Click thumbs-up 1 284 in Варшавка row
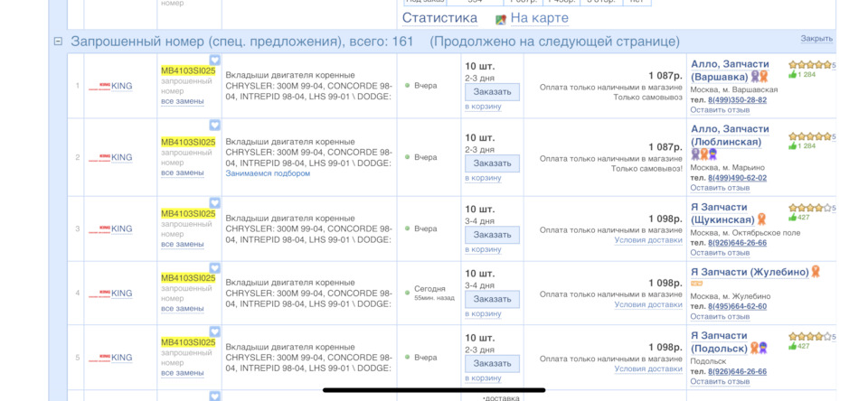 point(802,74)
